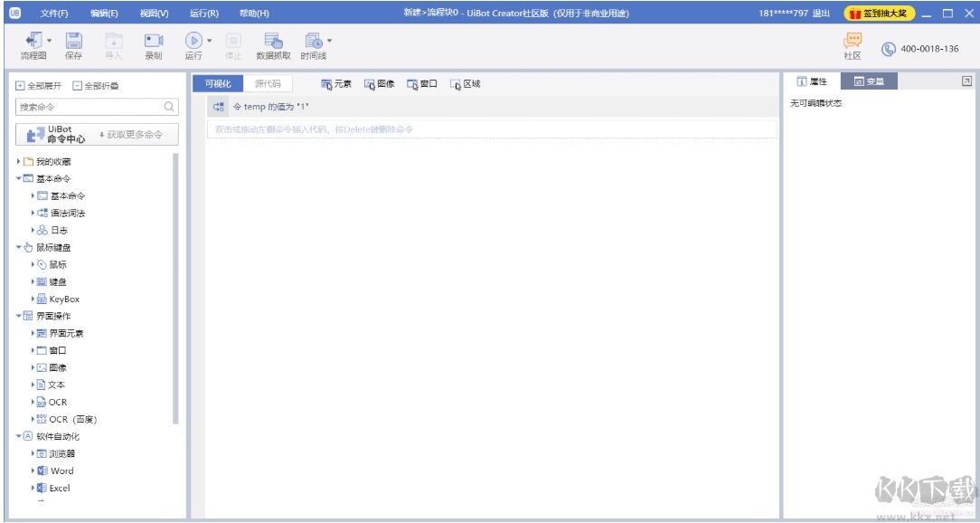The width and height of the screenshot is (980, 523).
Task: Expand the 语法词法 node
Action: tap(33, 213)
